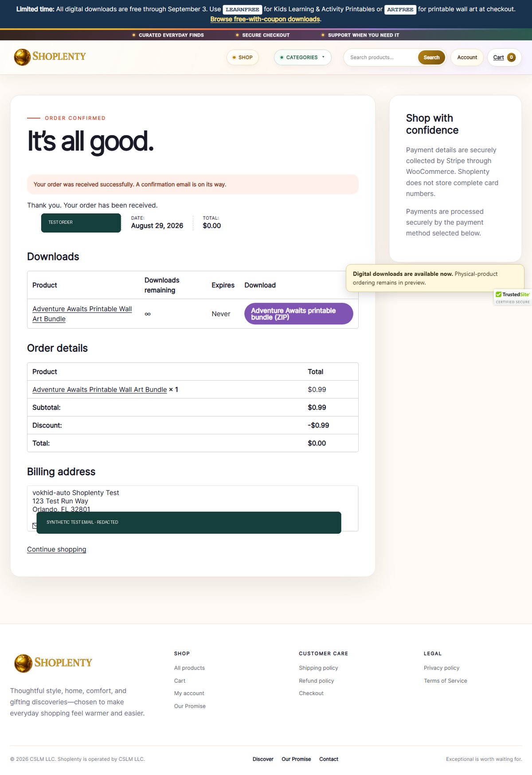Open Refund policy footer link
This screenshot has height=775, width=532.
click(317, 681)
